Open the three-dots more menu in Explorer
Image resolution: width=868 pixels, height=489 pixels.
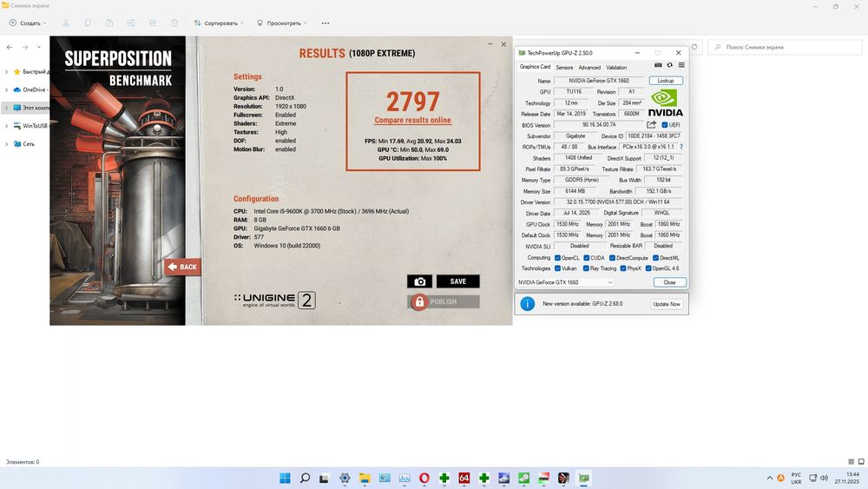[325, 23]
